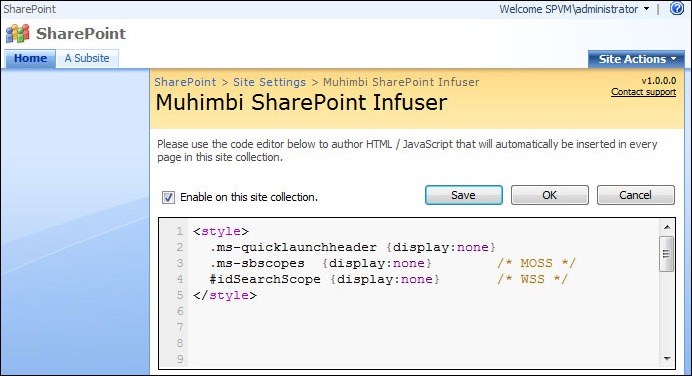Click the /* MOSS */ comment
Image resolution: width=692 pixels, height=376 pixels.
coord(536,263)
